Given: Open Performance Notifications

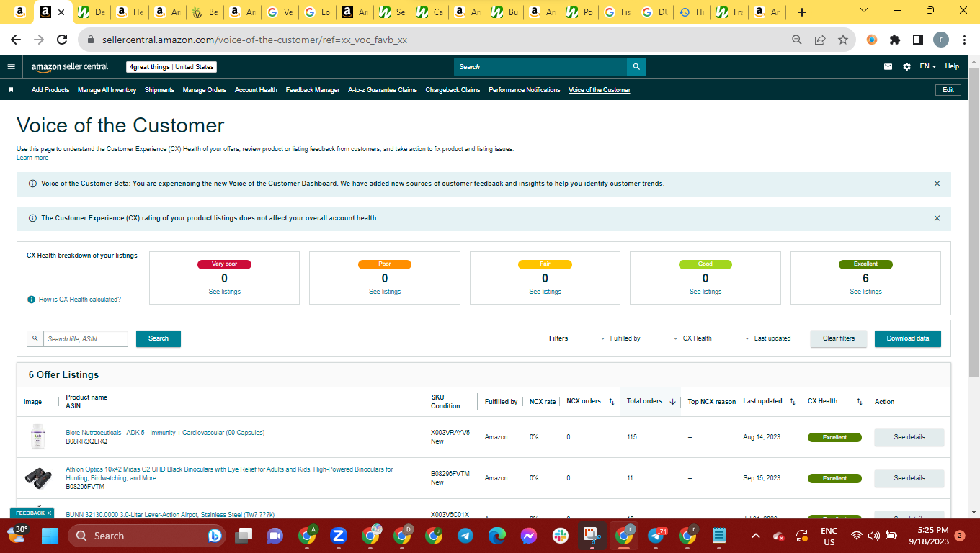Looking at the screenshot, I should [525, 90].
